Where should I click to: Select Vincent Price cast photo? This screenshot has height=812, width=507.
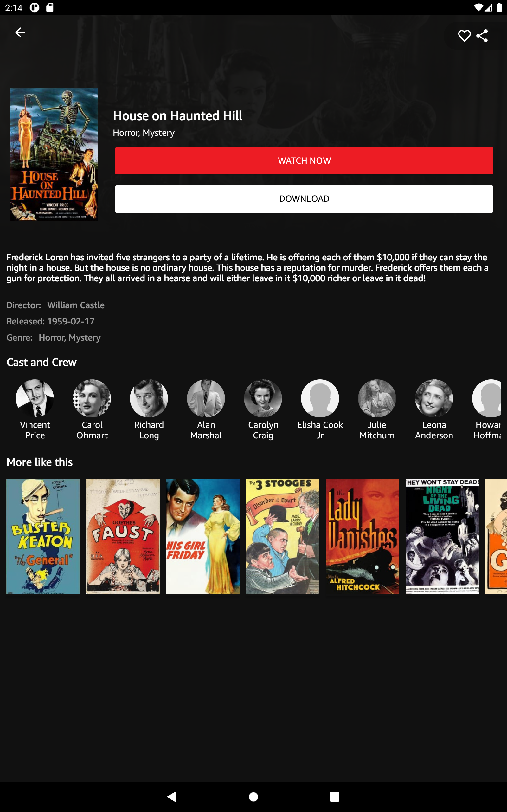click(35, 398)
